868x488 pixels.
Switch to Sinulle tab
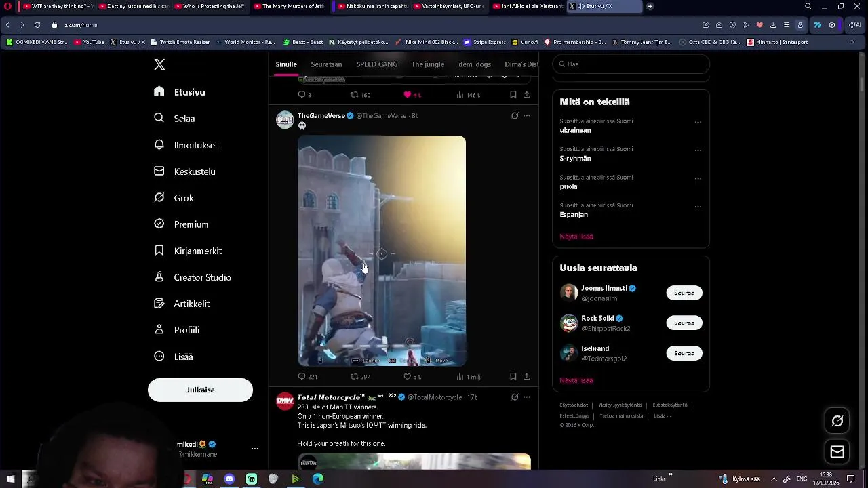pyautogui.click(x=286, y=64)
